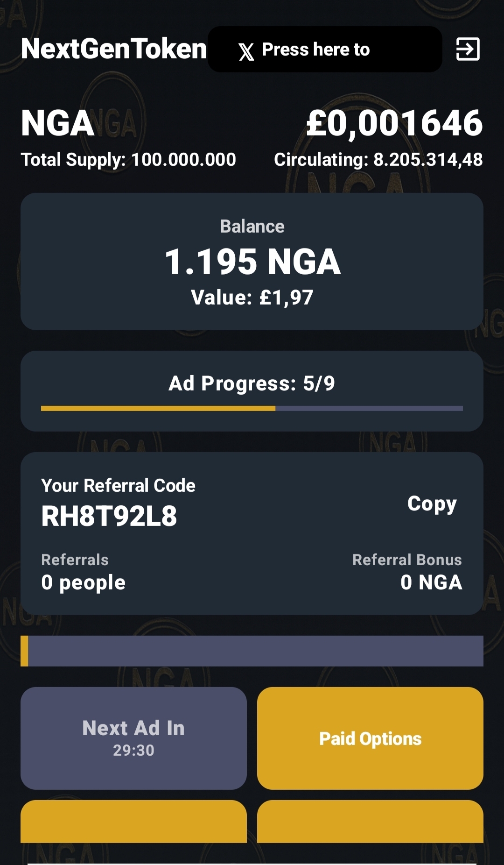Image resolution: width=504 pixels, height=865 pixels.
Task: Tap the Total Supply figure
Action: tap(128, 160)
